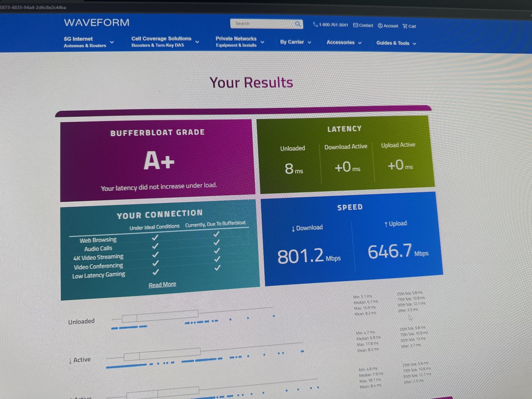This screenshot has width=532, height=399.
Task: Click the 'Under Ideal Conditions' column header
Action: click(155, 227)
